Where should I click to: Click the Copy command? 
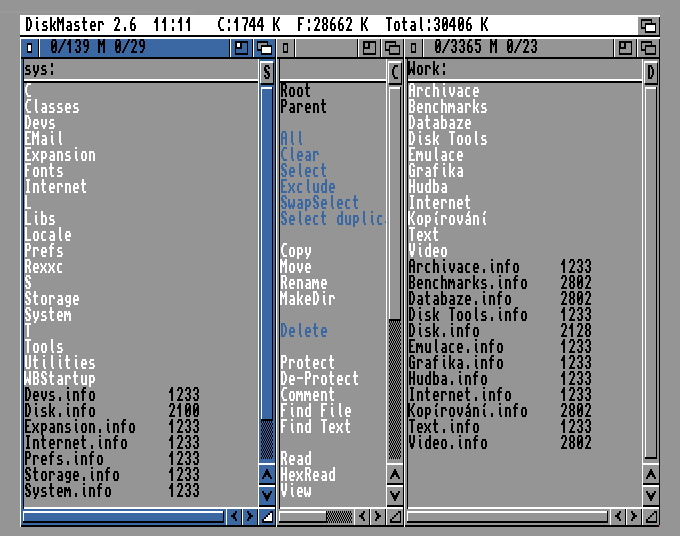[x=296, y=251]
